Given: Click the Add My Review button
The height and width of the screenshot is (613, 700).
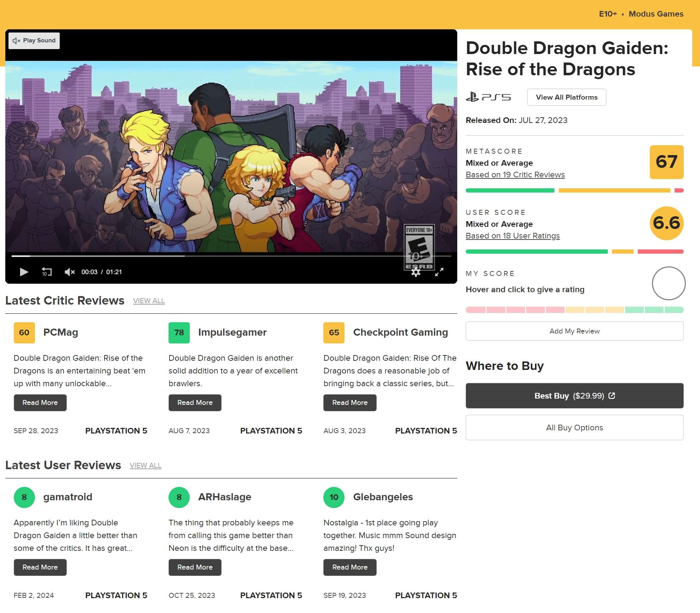Looking at the screenshot, I should pyautogui.click(x=575, y=331).
